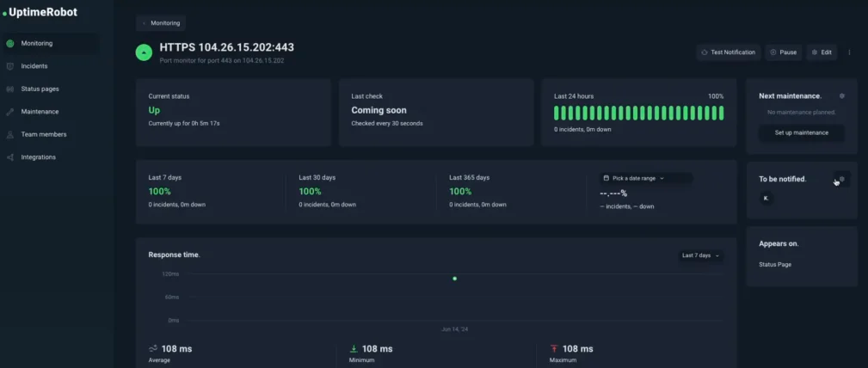
Task: Go back using the Monitoring breadcrumb button
Action: [161, 23]
